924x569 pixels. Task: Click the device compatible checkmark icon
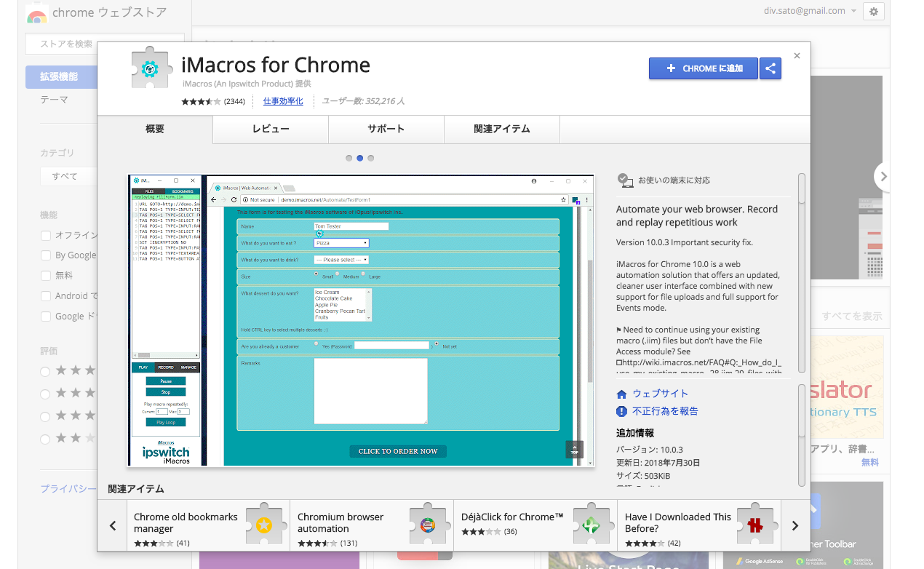624,180
